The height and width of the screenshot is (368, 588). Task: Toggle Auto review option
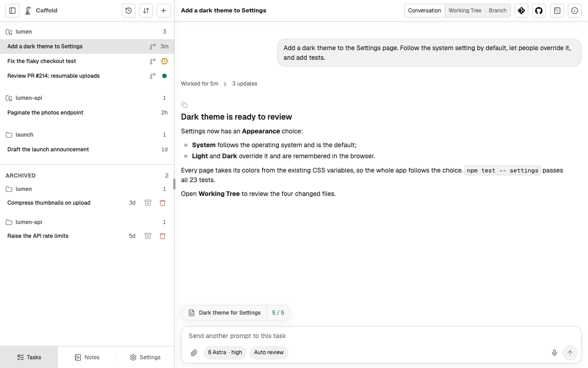point(269,352)
